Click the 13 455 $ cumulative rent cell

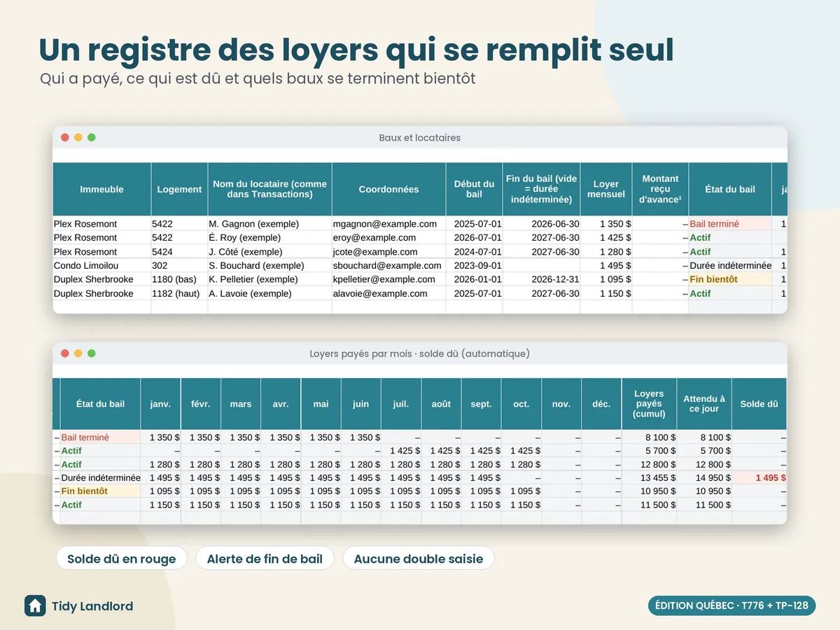[649, 478]
